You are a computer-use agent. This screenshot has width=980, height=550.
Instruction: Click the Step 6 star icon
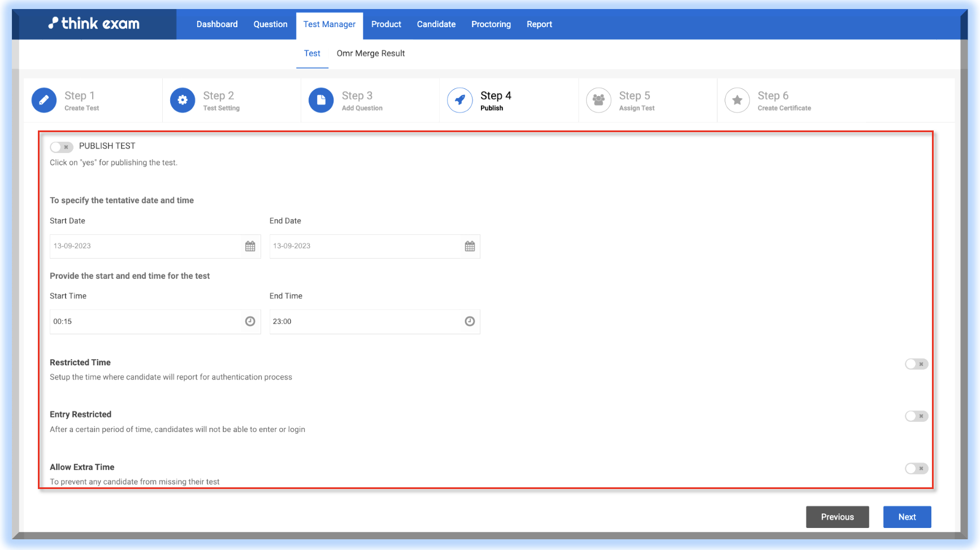click(x=737, y=101)
